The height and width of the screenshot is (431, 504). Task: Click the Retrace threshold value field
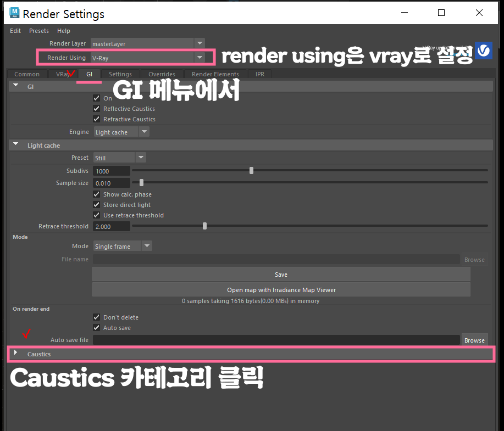[112, 226]
